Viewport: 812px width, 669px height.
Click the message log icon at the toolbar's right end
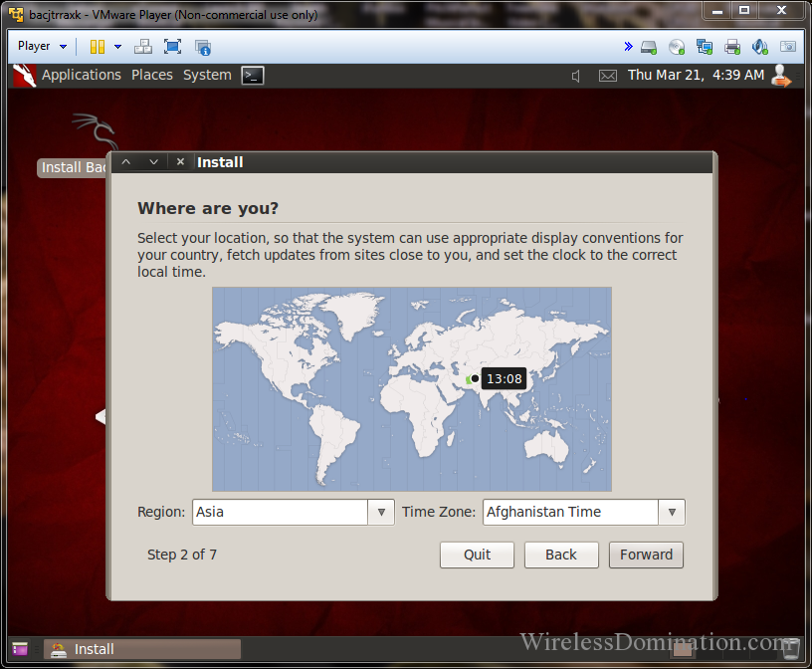(788, 47)
